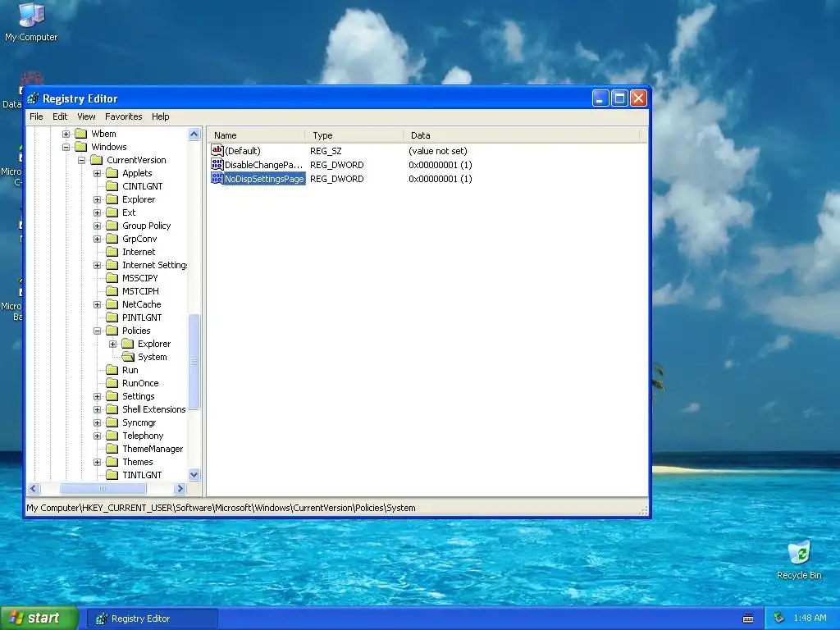Open the Edit menu

pos(59,116)
